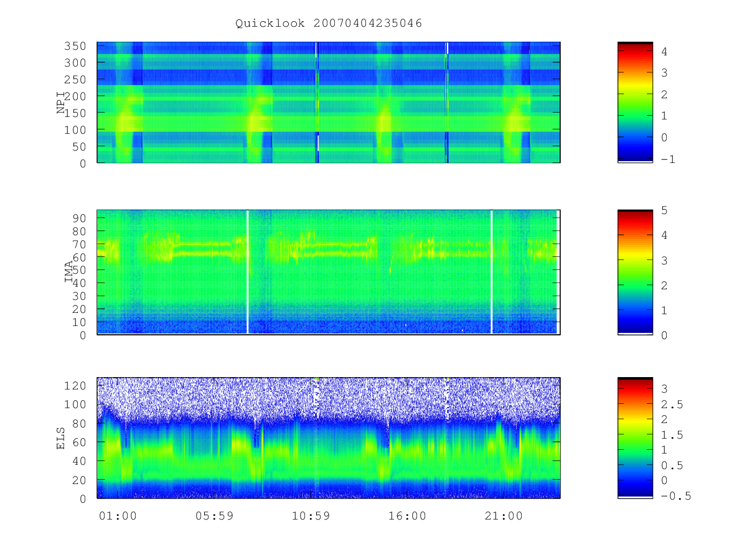747x560 pixels.
Task: Click the "-1" label on NPI colorbar
Action: tap(667, 159)
